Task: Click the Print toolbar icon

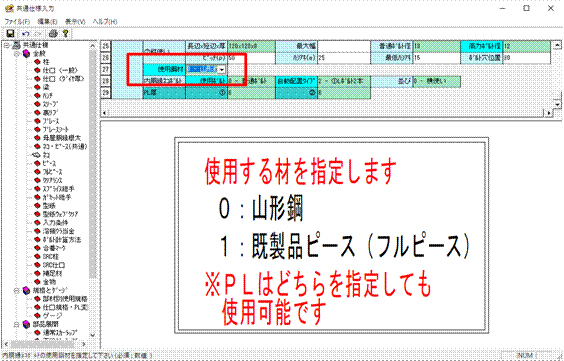Action: coord(53,34)
